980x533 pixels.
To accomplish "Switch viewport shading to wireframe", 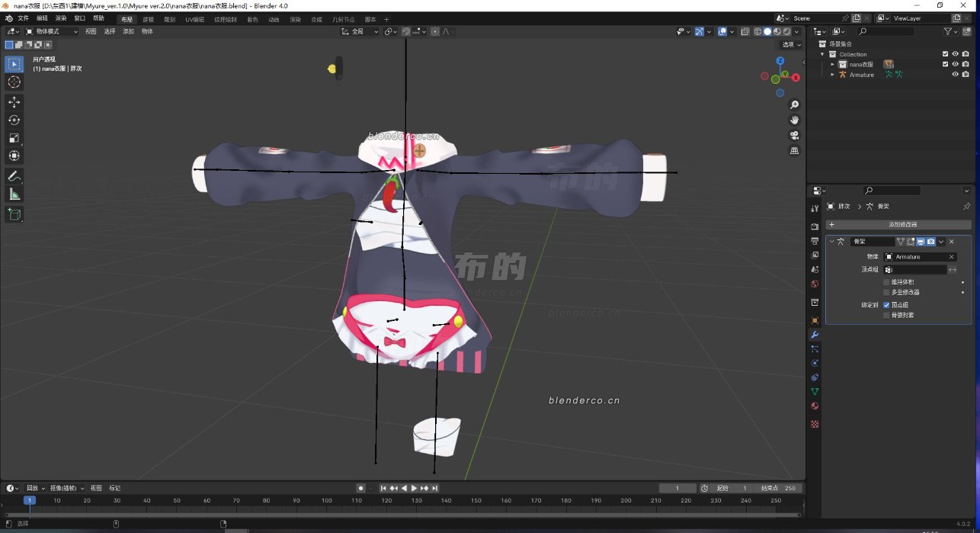I will [757, 31].
